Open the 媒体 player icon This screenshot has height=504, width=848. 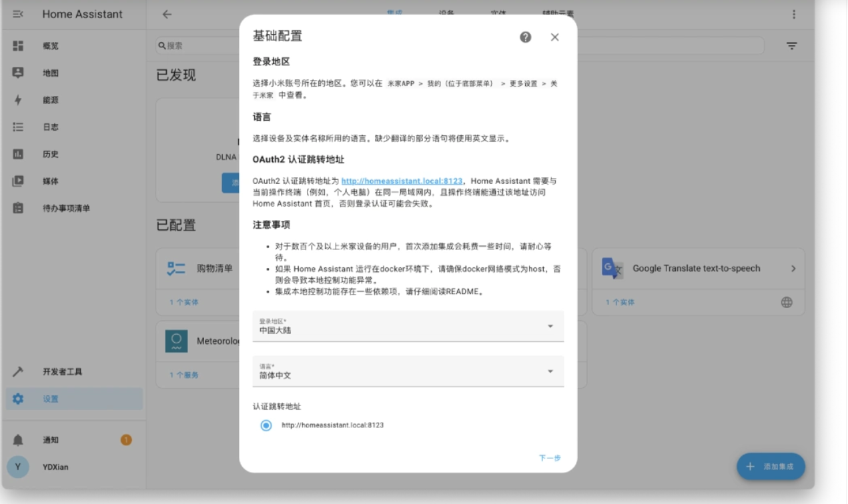tap(18, 181)
